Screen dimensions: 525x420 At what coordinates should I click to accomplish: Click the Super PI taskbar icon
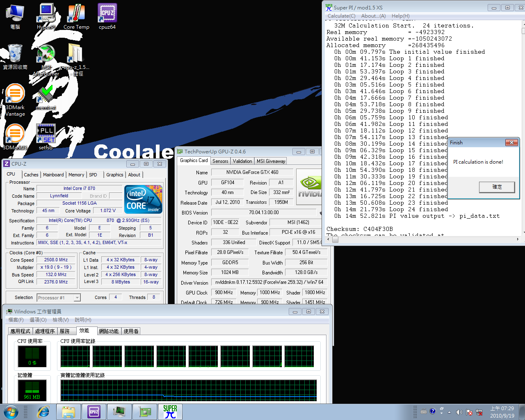(170, 411)
